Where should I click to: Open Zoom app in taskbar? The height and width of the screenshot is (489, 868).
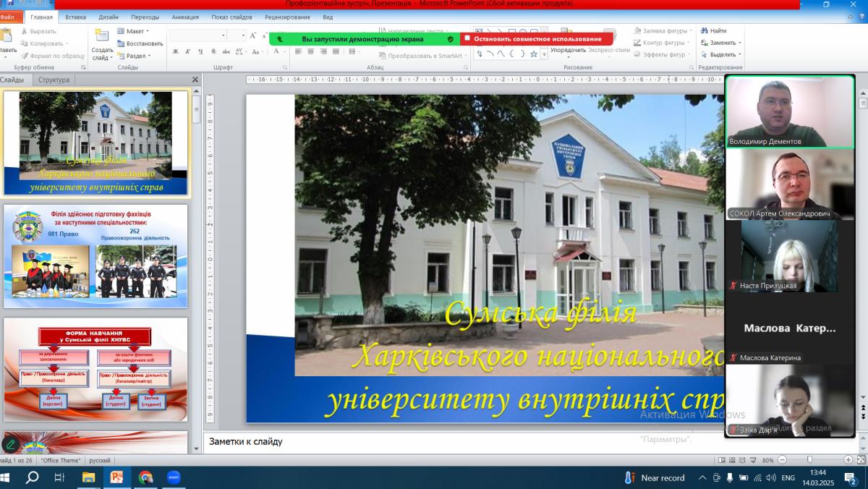173,477
